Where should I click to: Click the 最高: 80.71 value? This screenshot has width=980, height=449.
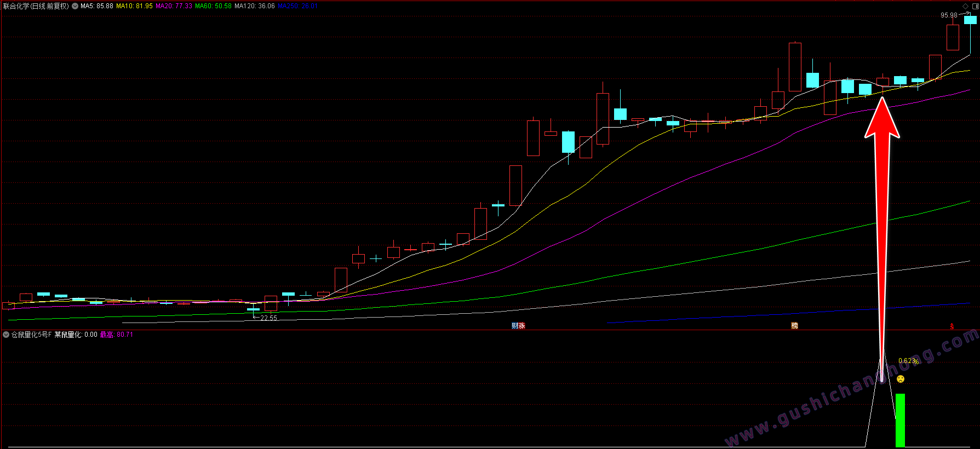click(x=116, y=335)
